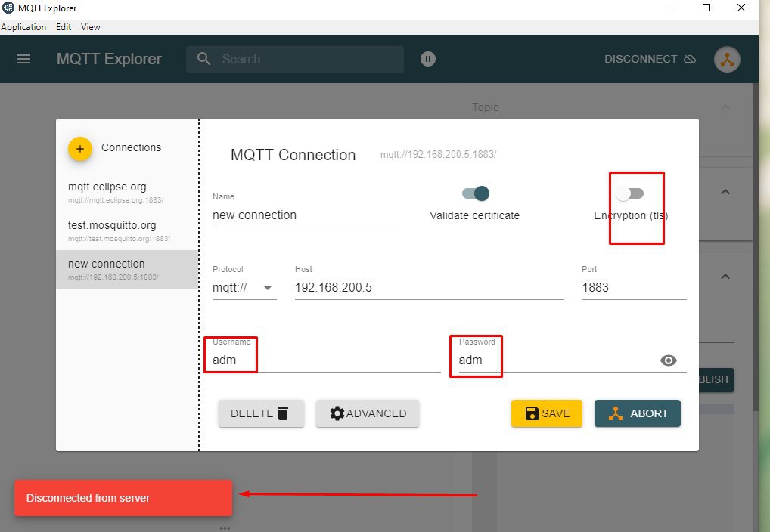This screenshot has width=770, height=532.
Task: Click the Host field 192.168.200.5
Action: tap(429, 288)
